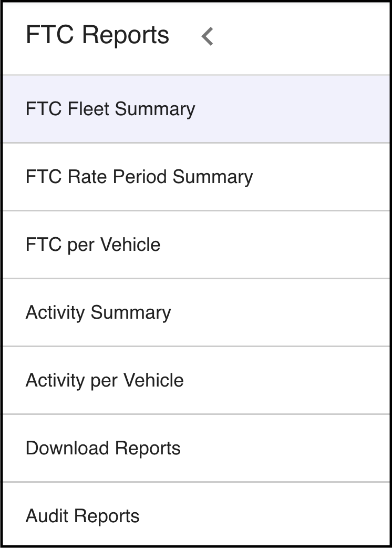Open Download Reports
Screen dimensions: 392x548
point(103,448)
